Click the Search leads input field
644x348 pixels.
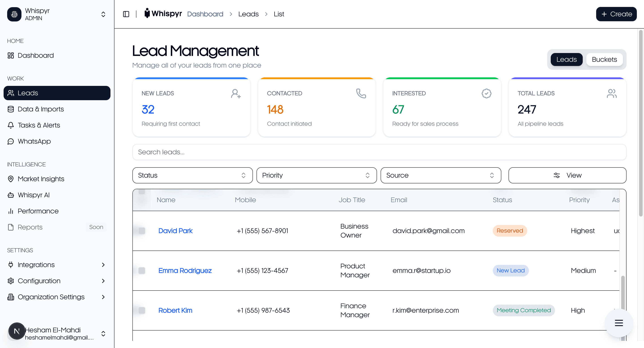coord(379,152)
